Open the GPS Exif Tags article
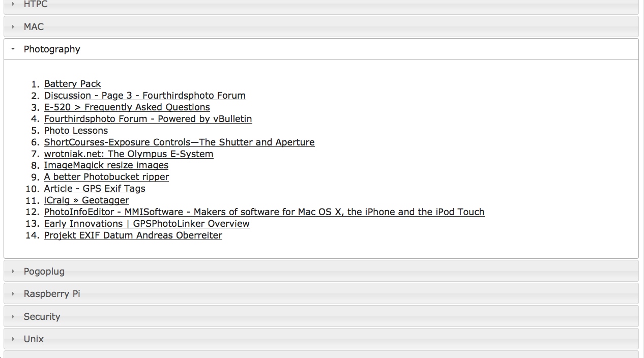 click(95, 188)
